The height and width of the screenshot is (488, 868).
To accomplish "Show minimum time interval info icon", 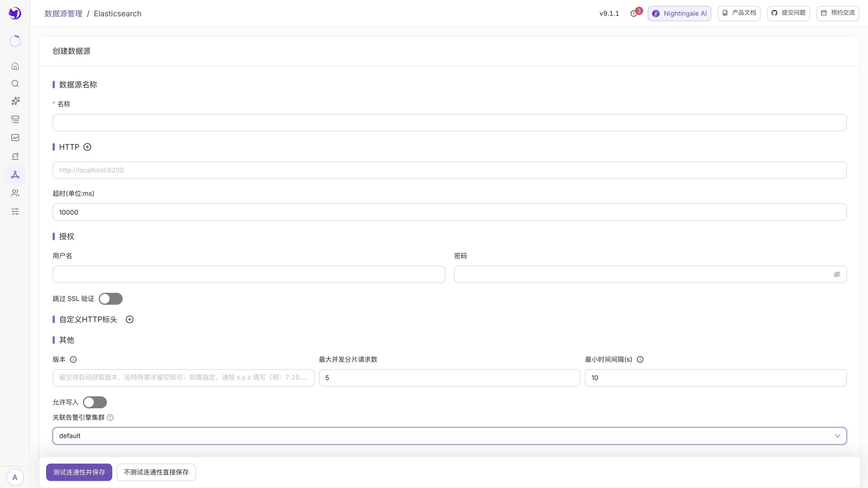I will 640,359.
